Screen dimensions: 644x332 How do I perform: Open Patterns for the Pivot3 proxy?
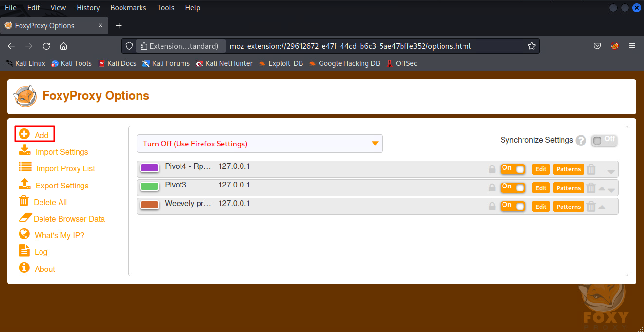pos(568,188)
